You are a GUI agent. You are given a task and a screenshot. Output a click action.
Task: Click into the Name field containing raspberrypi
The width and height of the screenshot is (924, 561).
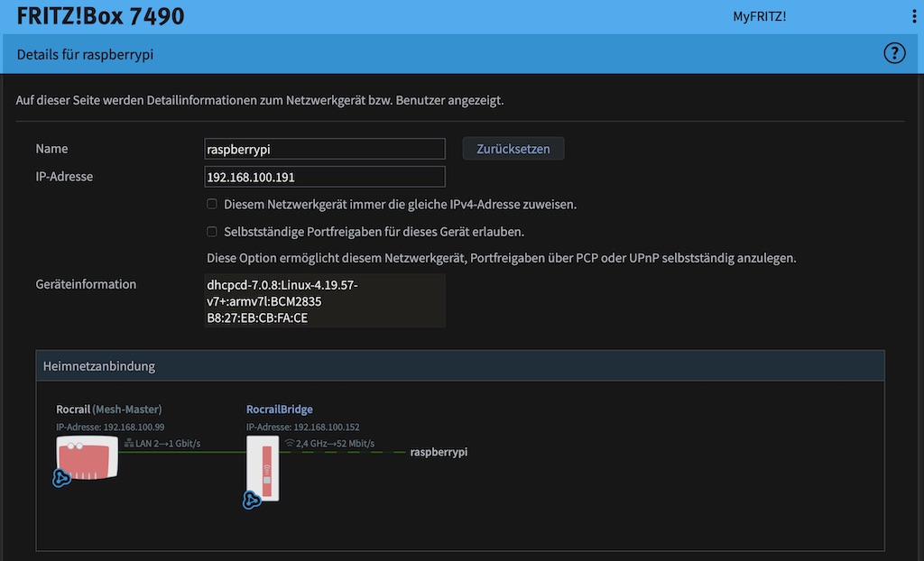[325, 149]
